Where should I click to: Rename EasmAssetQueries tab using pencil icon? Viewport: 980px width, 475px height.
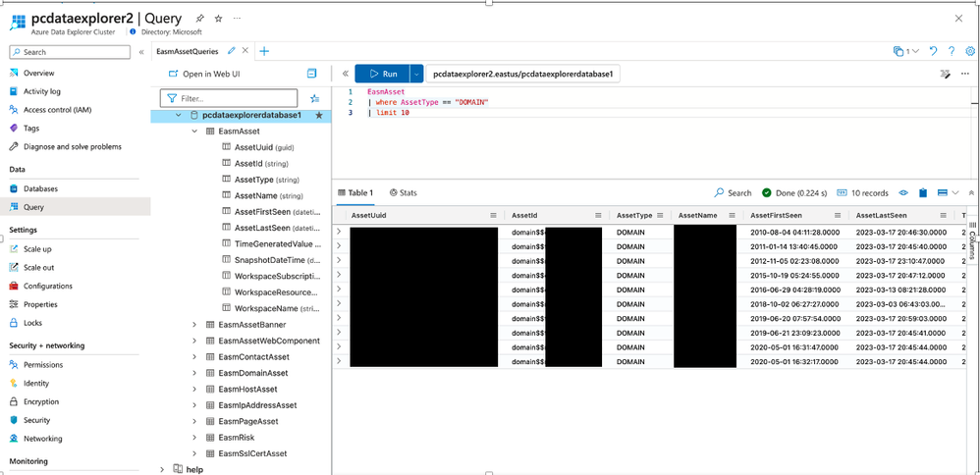point(232,51)
